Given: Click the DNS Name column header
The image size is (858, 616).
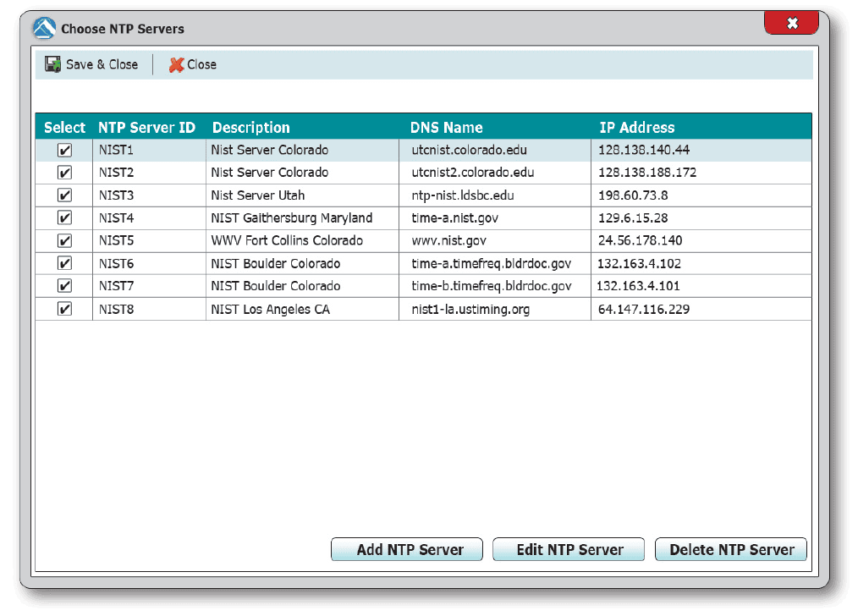Looking at the screenshot, I should coord(447,128).
